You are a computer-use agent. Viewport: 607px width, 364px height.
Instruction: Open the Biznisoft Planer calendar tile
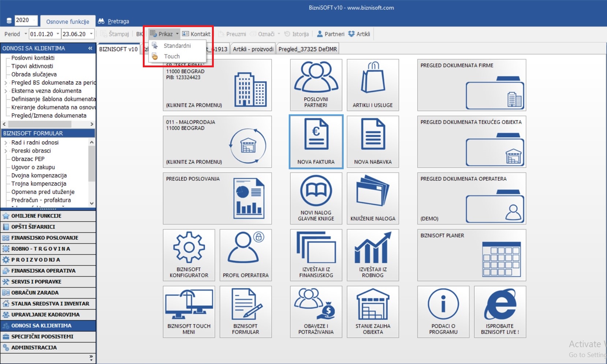pyautogui.click(x=472, y=255)
